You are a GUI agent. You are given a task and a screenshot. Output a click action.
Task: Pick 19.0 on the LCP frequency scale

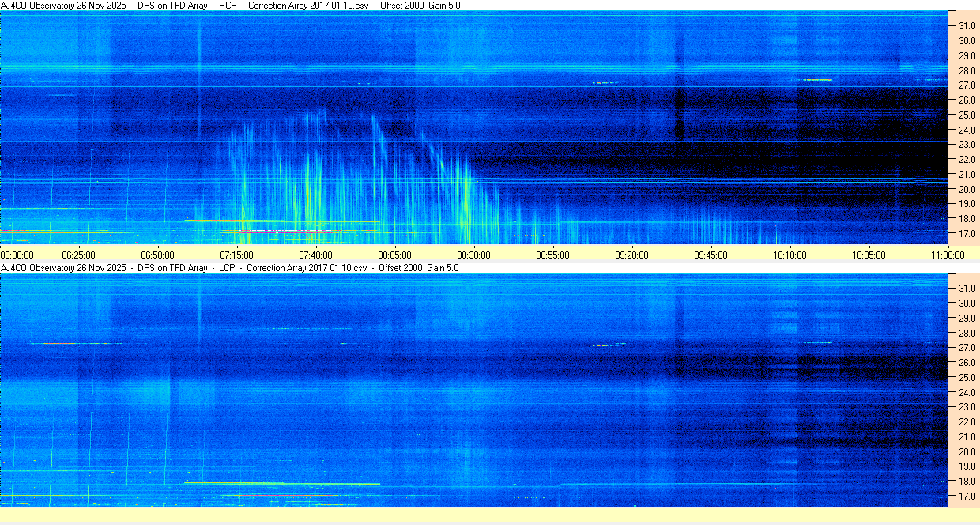[967, 467]
